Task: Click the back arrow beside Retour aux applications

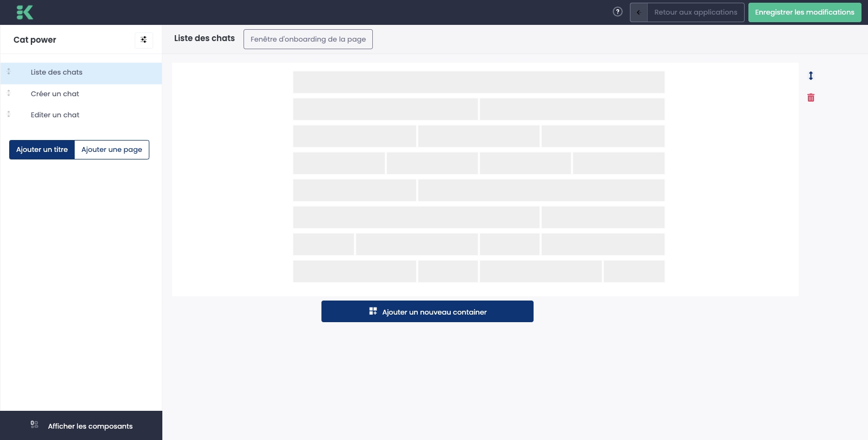Action: 639,12
